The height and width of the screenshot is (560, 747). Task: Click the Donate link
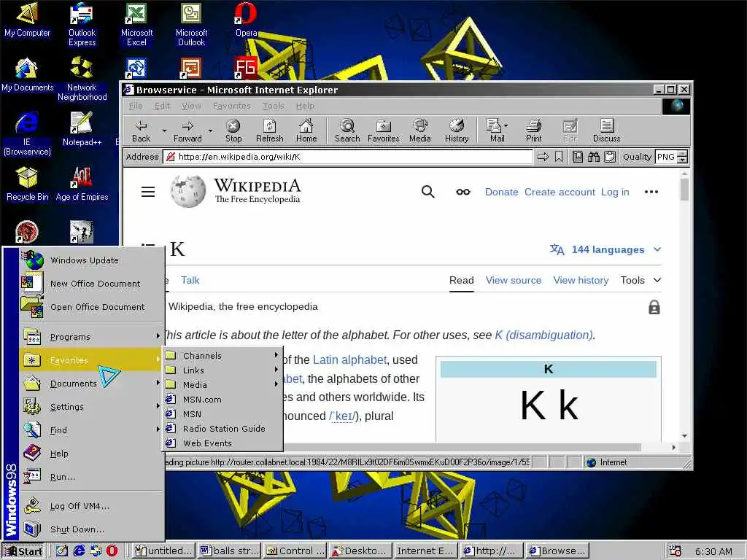501,192
